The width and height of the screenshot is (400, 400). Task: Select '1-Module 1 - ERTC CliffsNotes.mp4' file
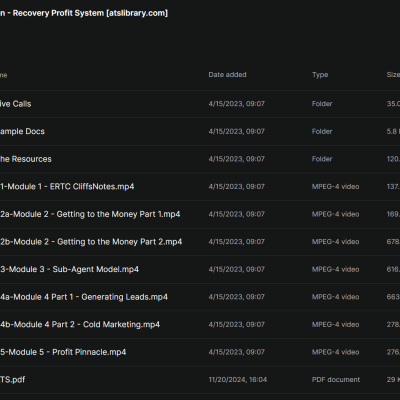[x=67, y=186]
